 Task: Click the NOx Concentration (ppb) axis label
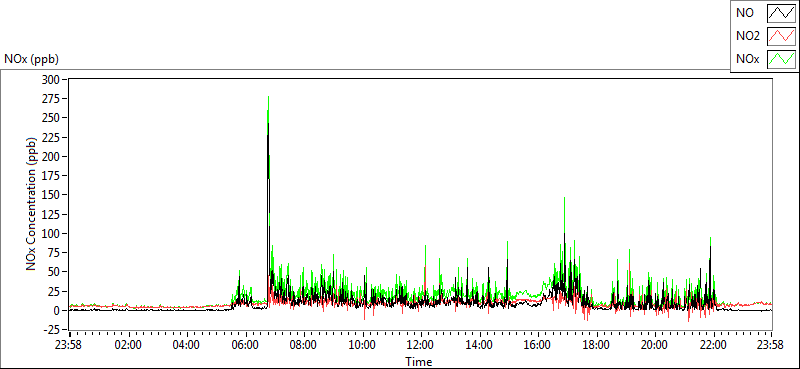tap(32, 204)
